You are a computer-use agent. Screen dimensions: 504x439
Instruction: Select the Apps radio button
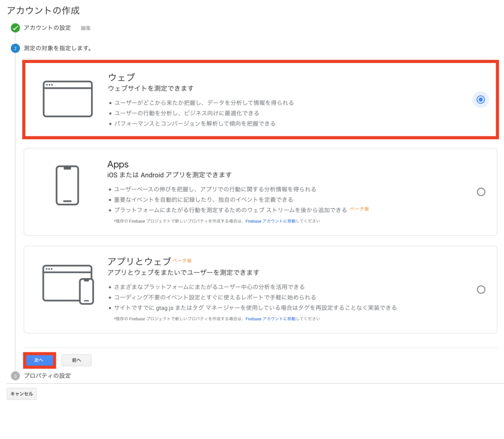click(x=481, y=192)
